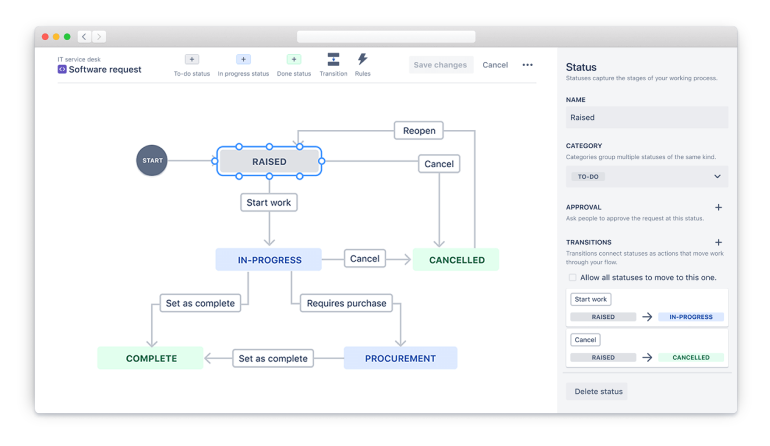The width and height of the screenshot is (770, 446).
Task: Add an In progress status
Action: click(x=243, y=60)
